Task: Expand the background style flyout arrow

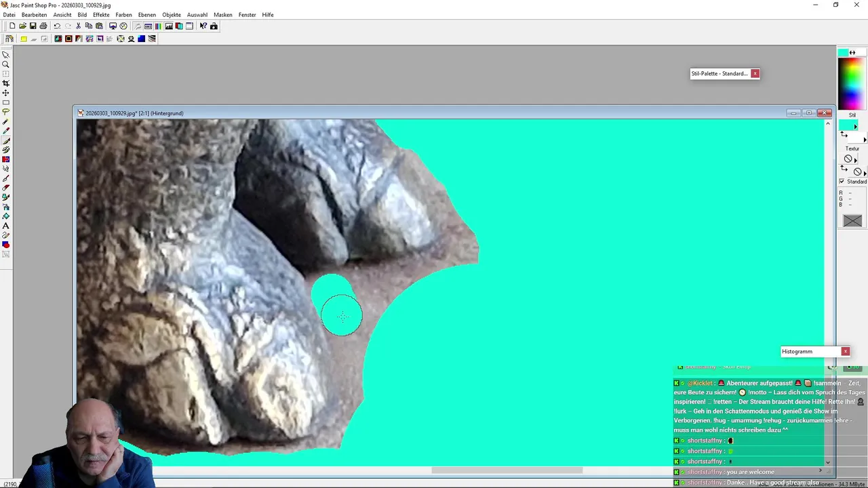Action: coord(865,140)
